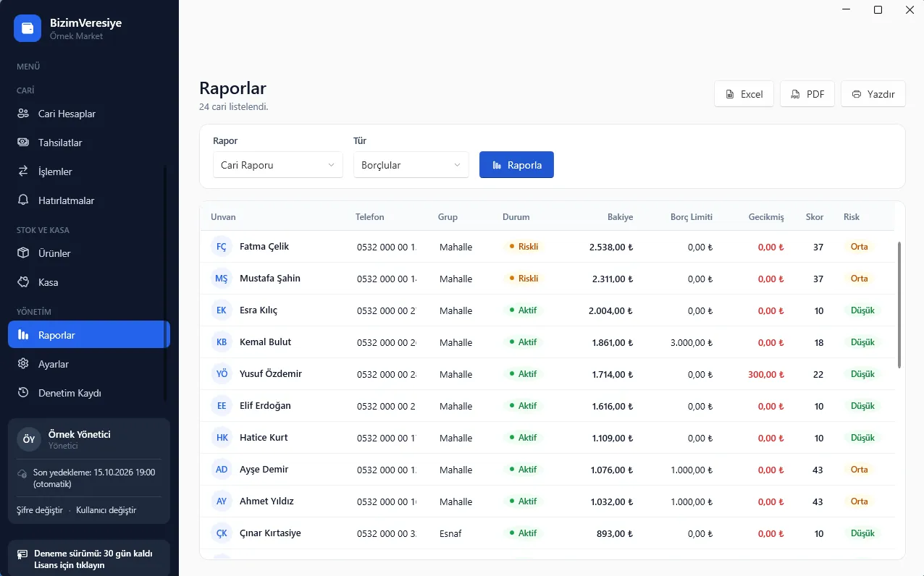This screenshot has height=576, width=924.
Task: Click the Gecikmiş column header
Action: [x=766, y=217]
